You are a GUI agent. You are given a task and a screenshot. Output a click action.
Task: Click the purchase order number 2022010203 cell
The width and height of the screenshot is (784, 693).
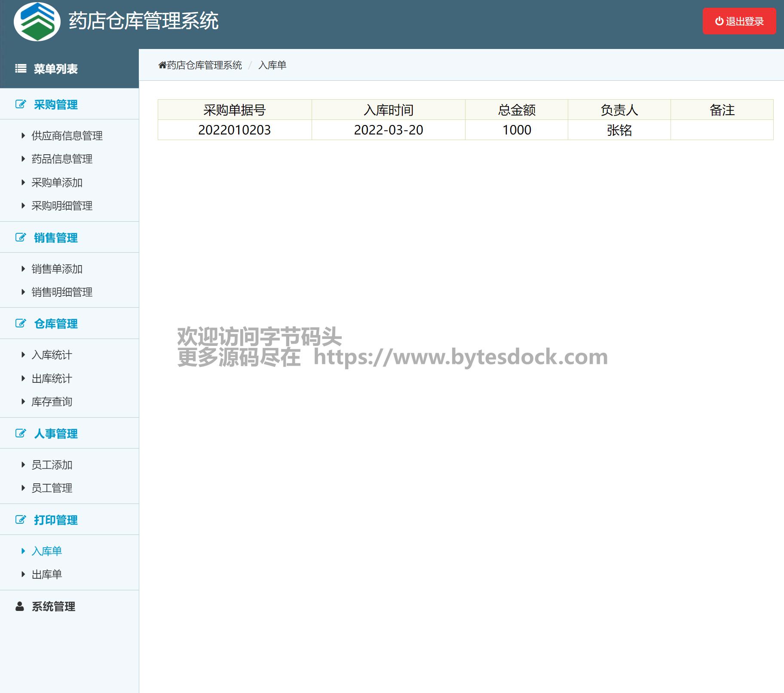click(x=234, y=130)
